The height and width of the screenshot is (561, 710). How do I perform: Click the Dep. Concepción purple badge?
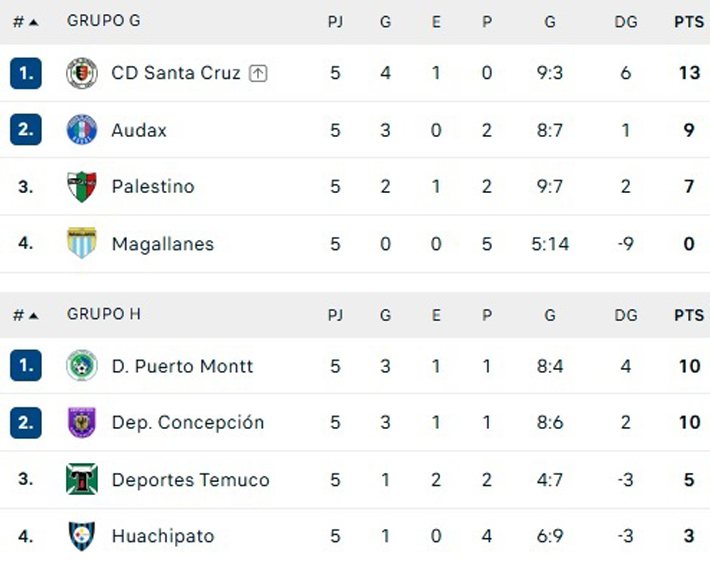click(x=82, y=422)
